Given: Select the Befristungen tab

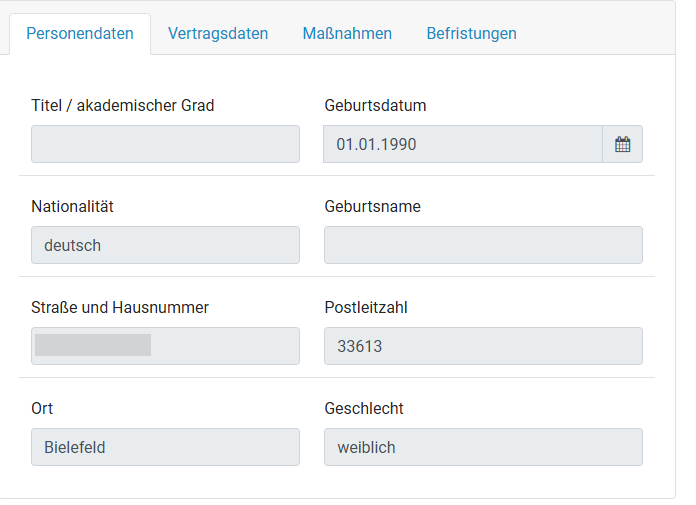Looking at the screenshot, I should 471,34.
